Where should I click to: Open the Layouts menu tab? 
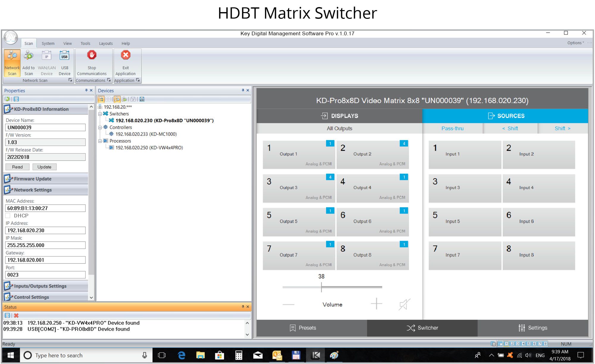(106, 43)
